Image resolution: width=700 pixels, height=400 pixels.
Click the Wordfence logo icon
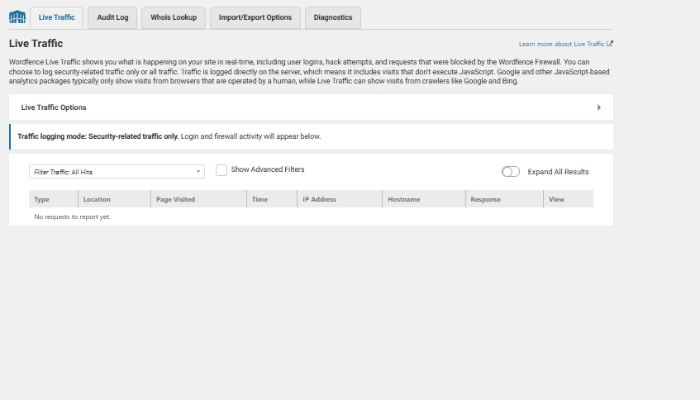pyautogui.click(x=17, y=17)
